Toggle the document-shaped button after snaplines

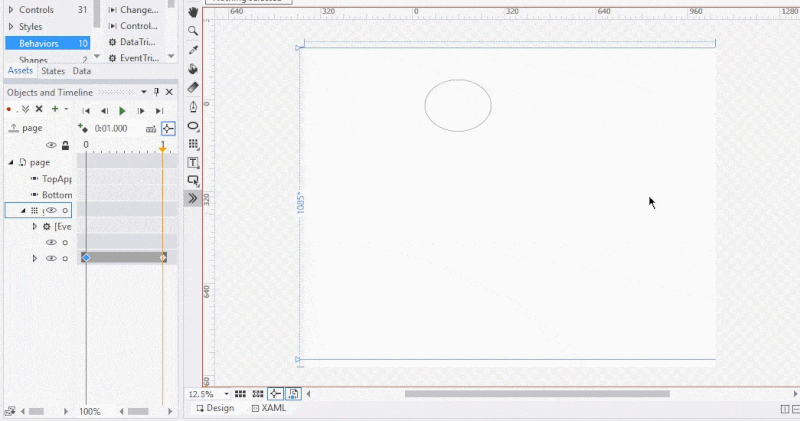[293, 394]
